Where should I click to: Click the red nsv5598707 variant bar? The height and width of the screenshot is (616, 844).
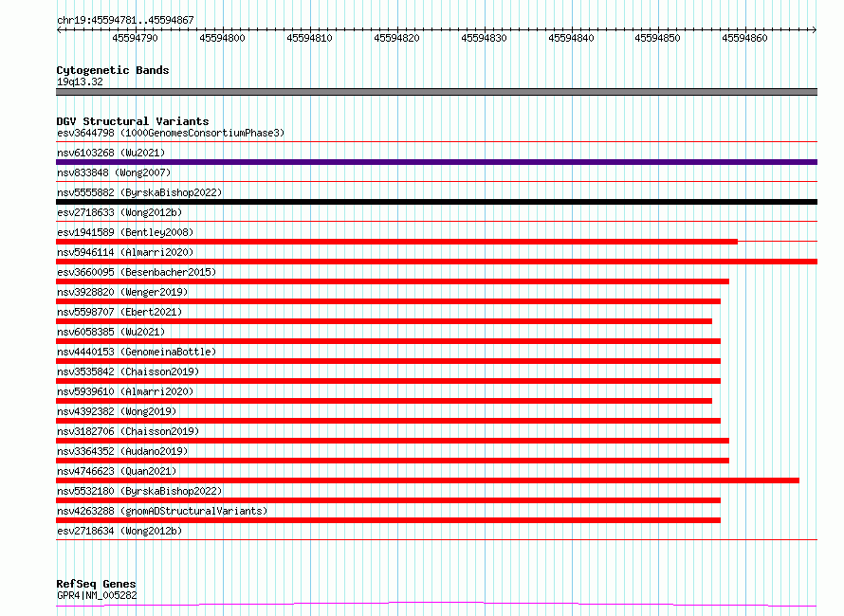384,321
